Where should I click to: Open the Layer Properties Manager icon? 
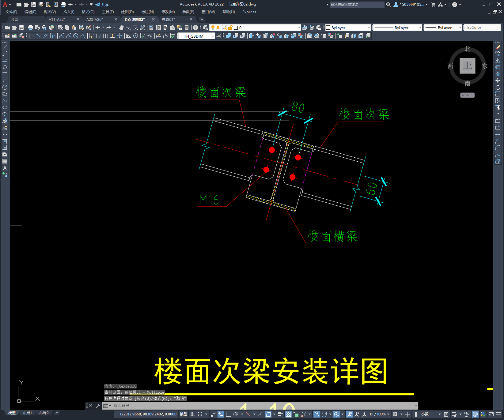[x=206, y=28]
